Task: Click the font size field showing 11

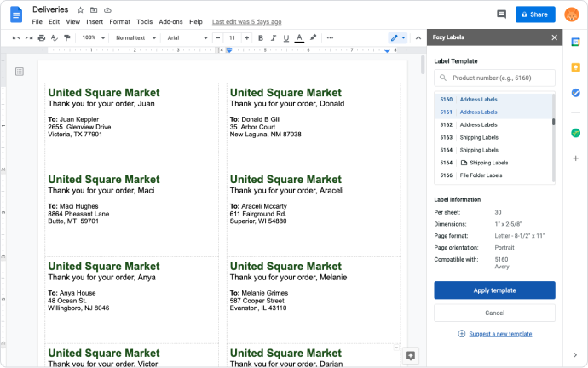Action: tap(232, 37)
